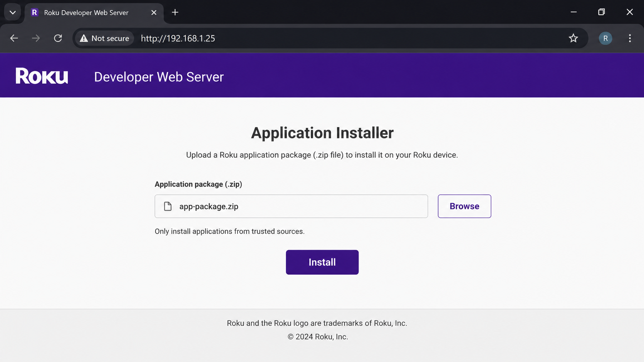Expand the tab search dropdown
Image resolution: width=644 pixels, height=362 pixels.
(13, 12)
